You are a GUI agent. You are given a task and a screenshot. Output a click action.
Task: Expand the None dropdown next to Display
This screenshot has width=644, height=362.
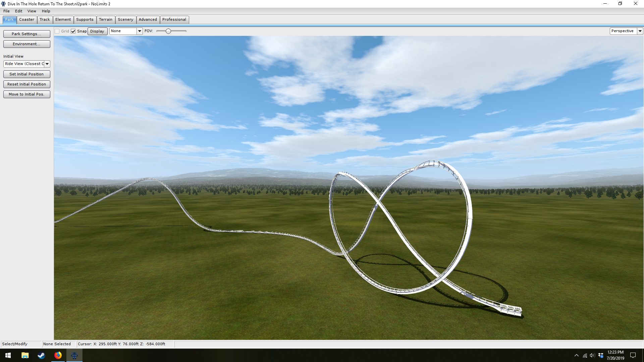point(140,31)
